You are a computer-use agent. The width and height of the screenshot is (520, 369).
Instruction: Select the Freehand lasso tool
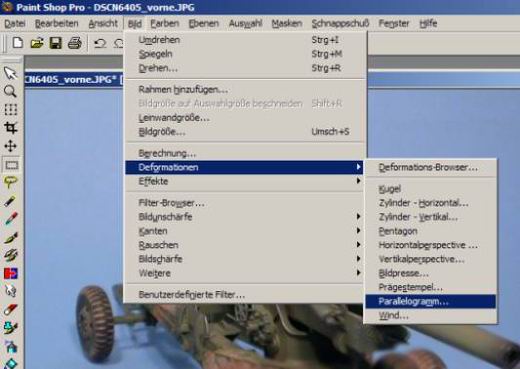[10, 182]
